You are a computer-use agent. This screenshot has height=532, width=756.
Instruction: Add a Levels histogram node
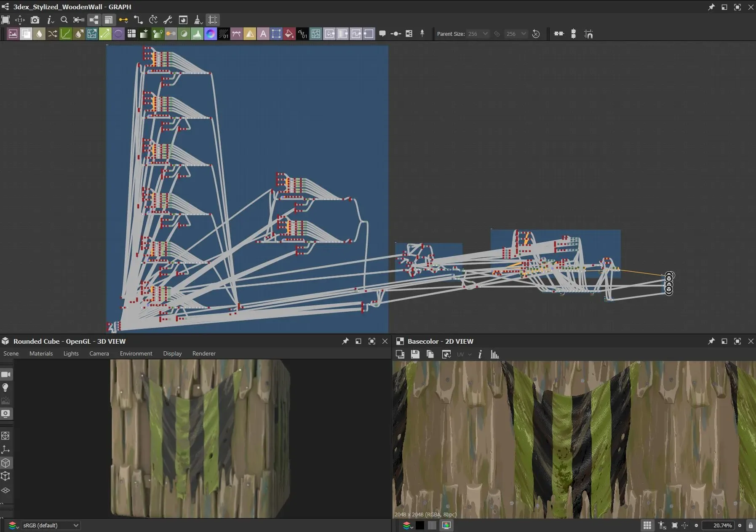point(197,34)
